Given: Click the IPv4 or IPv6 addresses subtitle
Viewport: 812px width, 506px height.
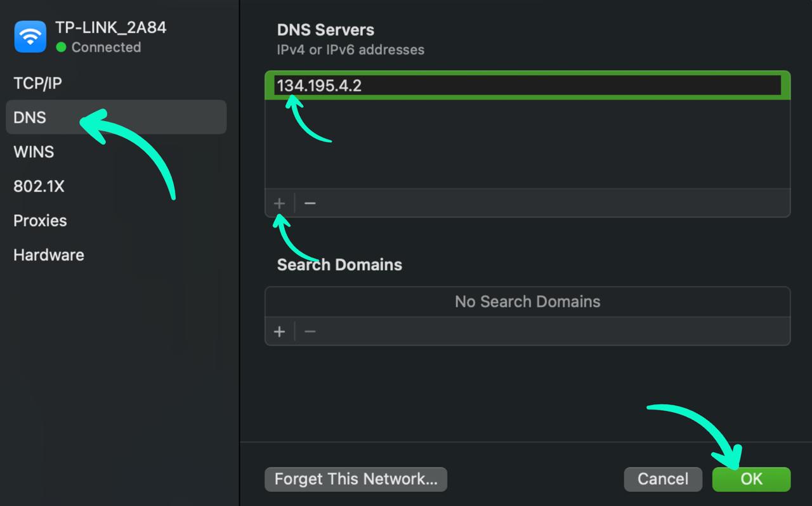Looking at the screenshot, I should (x=351, y=49).
